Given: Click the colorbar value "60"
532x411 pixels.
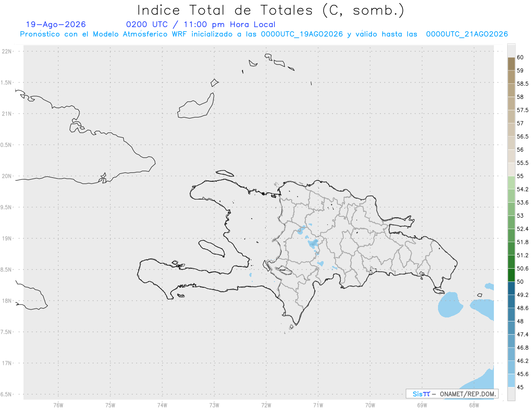Looking at the screenshot, I should point(520,57).
